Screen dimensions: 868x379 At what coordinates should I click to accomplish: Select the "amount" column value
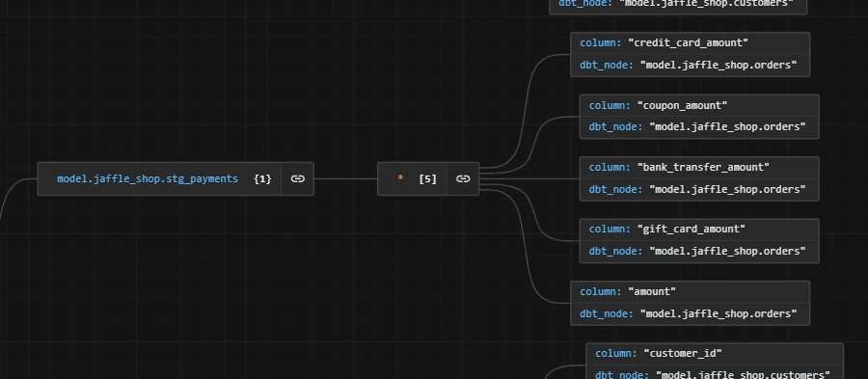point(652,291)
